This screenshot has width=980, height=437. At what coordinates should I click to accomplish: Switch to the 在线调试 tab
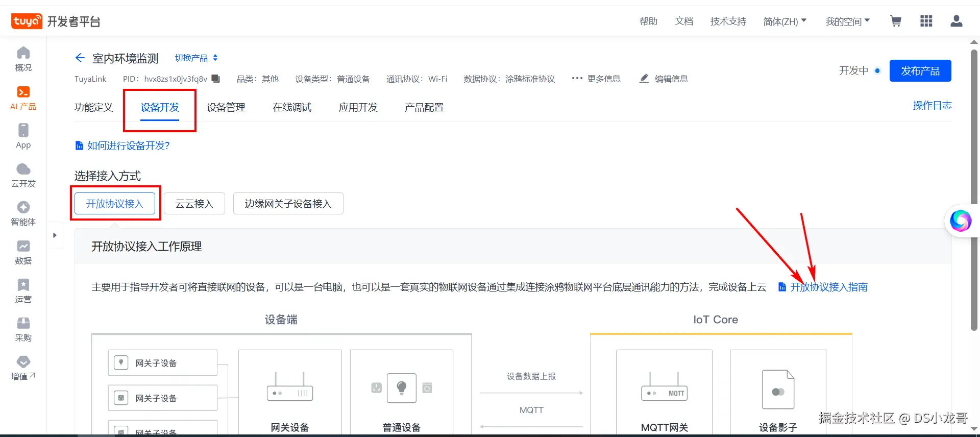292,107
